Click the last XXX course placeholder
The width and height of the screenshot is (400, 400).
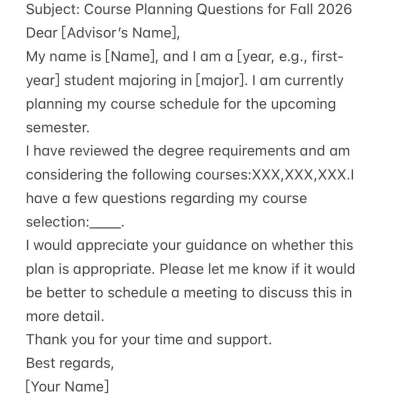click(332, 175)
